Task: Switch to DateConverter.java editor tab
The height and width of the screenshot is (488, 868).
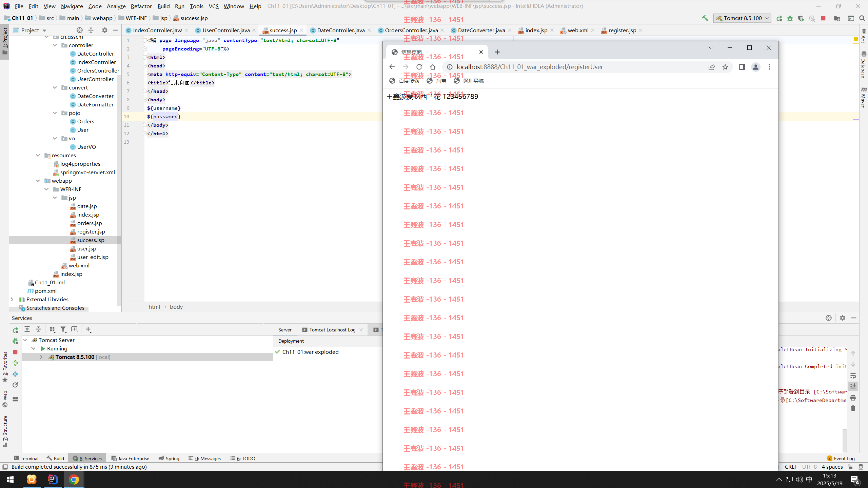Action: tap(481, 30)
